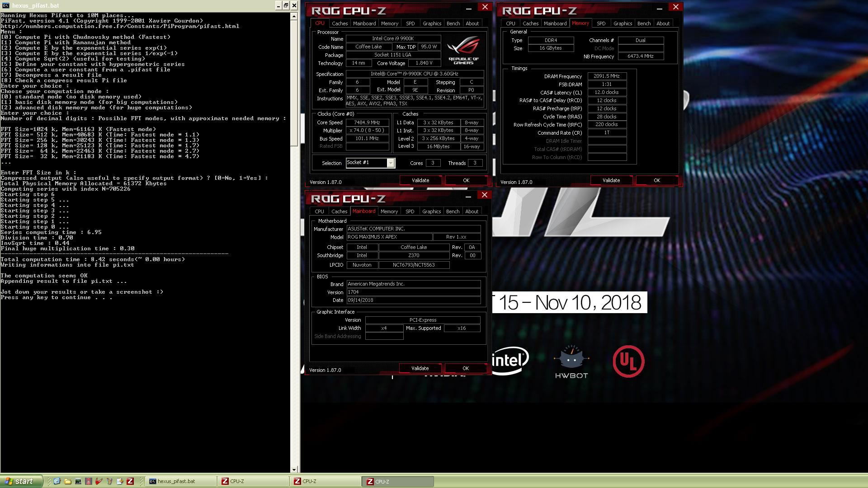Click the red checkmark icon in quick launch
The image size is (868, 488).
[x=99, y=481]
